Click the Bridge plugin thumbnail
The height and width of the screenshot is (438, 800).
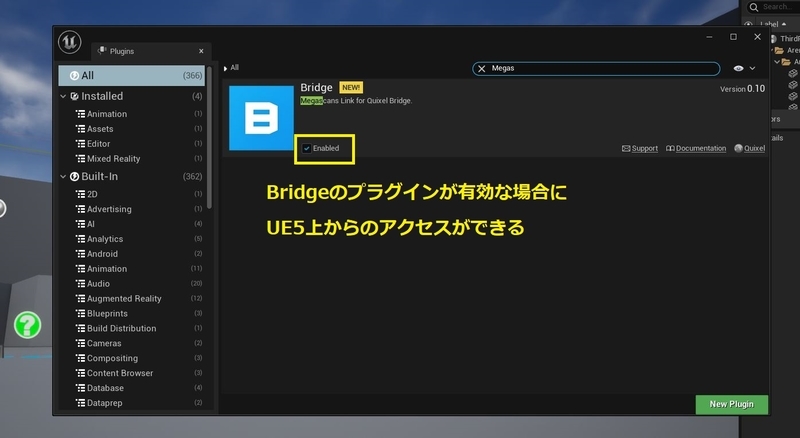click(x=261, y=118)
